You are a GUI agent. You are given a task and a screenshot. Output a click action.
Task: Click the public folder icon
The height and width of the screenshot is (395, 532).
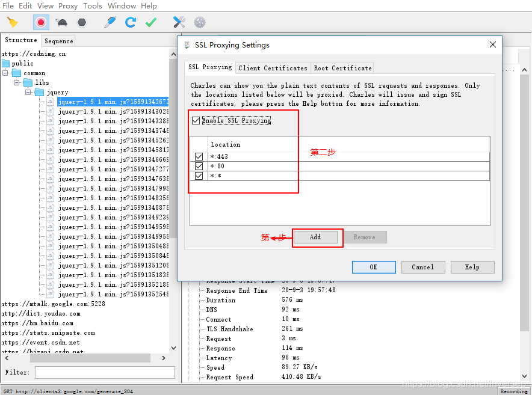click(x=6, y=63)
